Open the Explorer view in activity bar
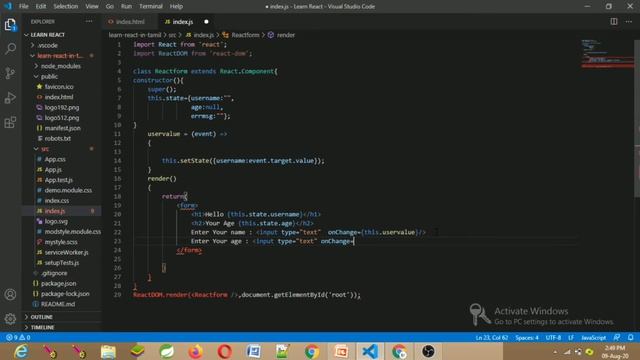640x360 pixels. pos(10,25)
